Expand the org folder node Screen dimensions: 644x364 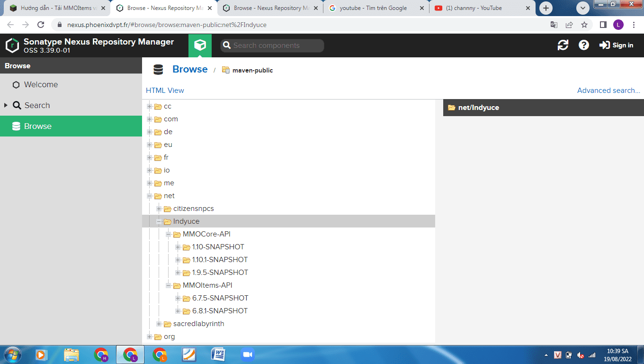(x=150, y=337)
